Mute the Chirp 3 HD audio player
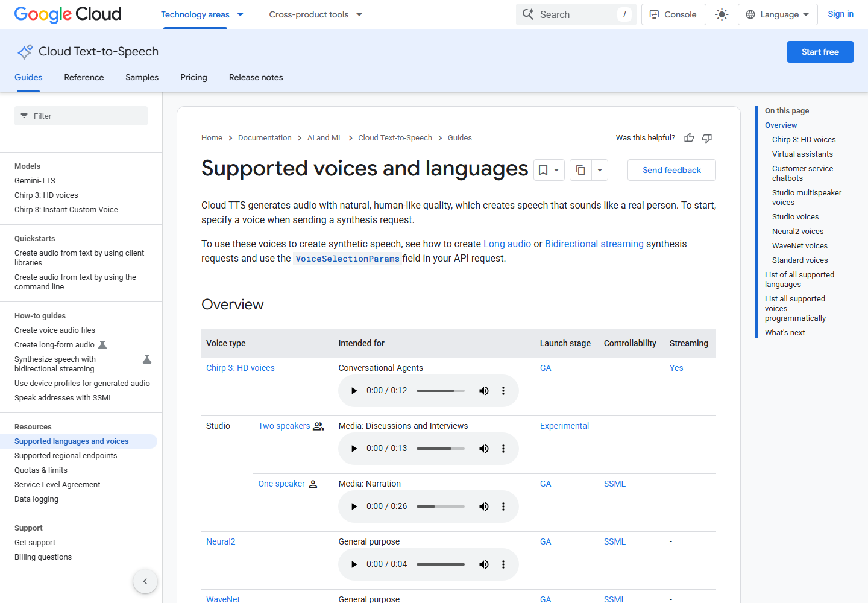This screenshot has height=603, width=868. [x=483, y=391]
